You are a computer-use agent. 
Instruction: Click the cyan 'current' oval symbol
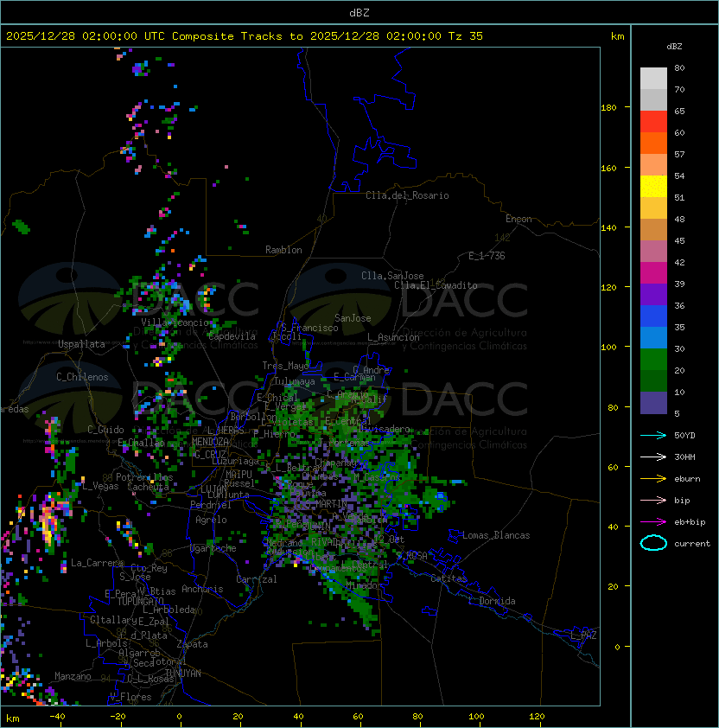[653, 543]
